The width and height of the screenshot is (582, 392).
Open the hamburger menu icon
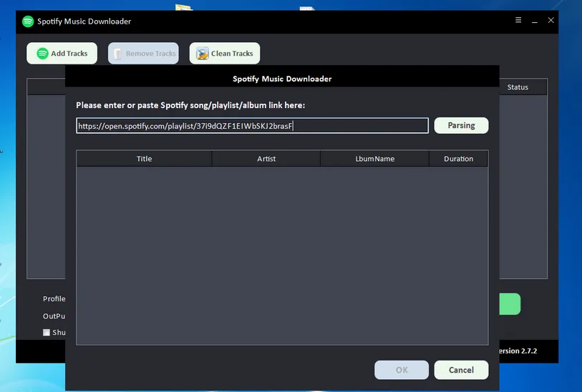click(x=518, y=20)
